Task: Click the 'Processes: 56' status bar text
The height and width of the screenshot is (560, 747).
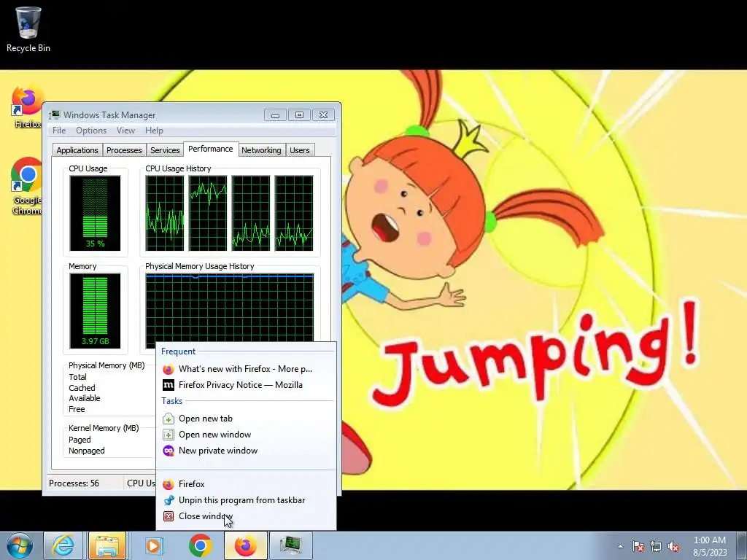Action: tap(74, 483)
